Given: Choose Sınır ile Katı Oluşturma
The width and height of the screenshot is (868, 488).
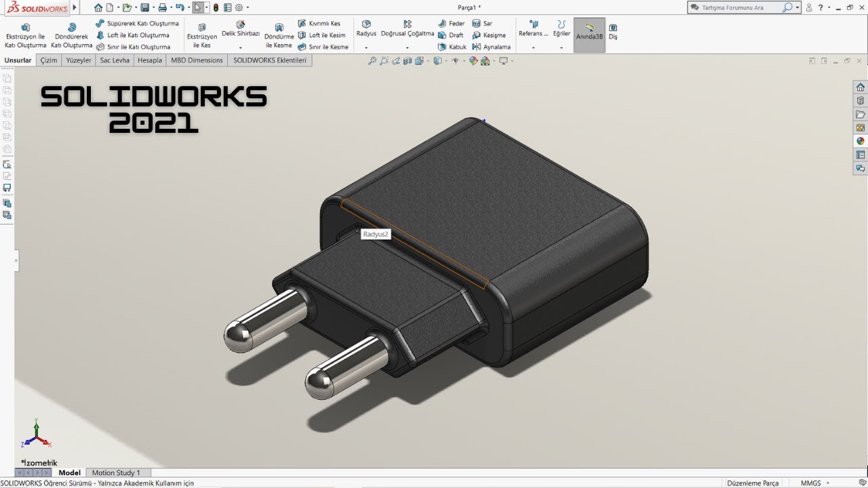Looking at the screenshot, I should point(133,47).
